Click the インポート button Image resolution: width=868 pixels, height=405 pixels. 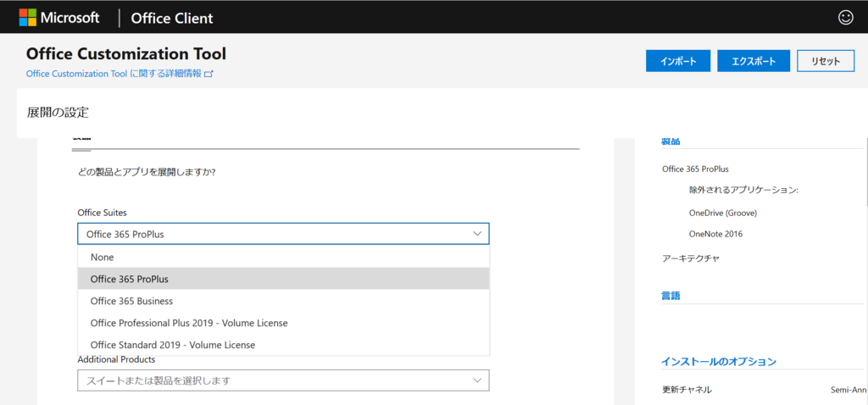click(678, 61)
